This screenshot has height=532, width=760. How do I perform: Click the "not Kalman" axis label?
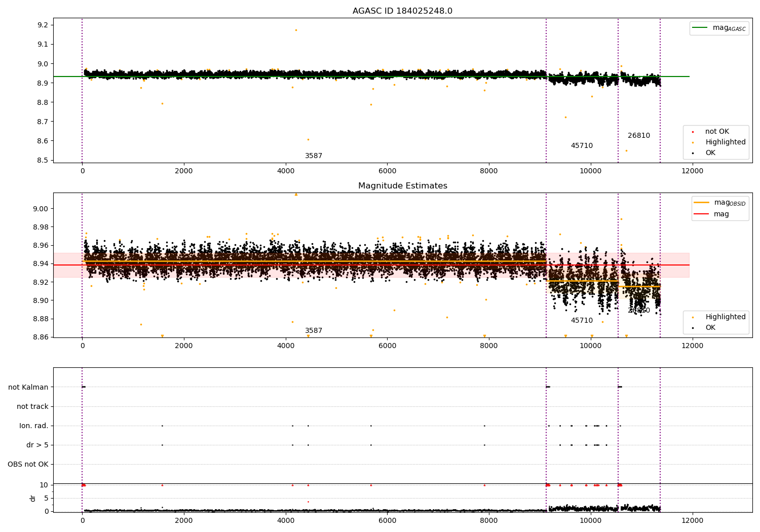(x=28, y=387)
